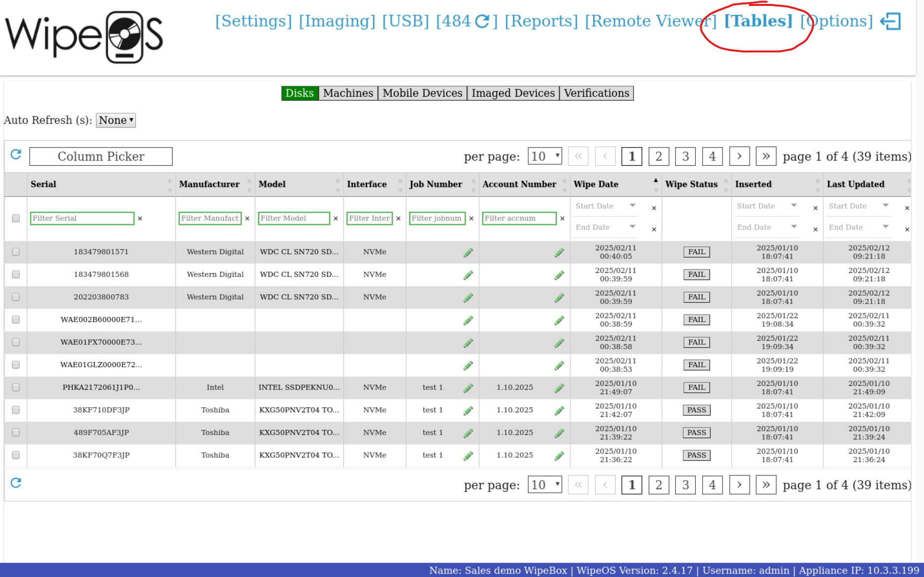The image size is (924, 577).
Task: Select the row checkbox for serial 183479801571
Action: coord(16,252)
